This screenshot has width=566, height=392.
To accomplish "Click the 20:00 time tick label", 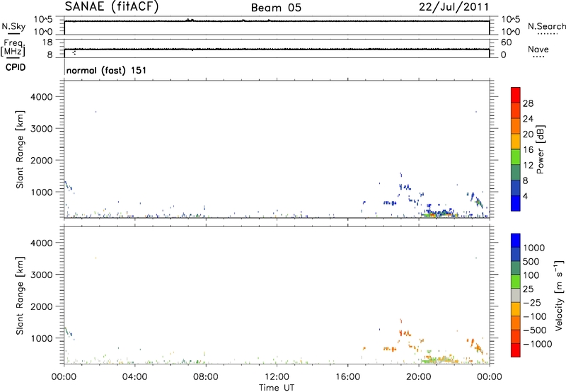I will (419, 377).
